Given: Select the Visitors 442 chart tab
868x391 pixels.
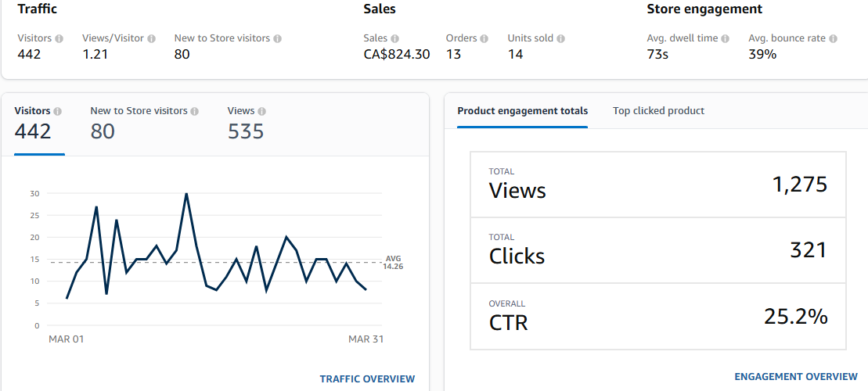Looking at the screenshot, I should (39, 124).
